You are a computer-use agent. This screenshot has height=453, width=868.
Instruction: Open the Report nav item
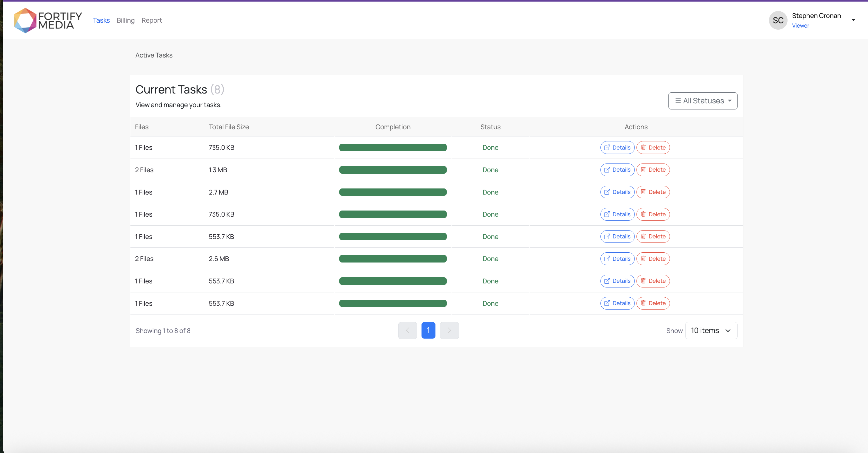(x=152, y=21)
